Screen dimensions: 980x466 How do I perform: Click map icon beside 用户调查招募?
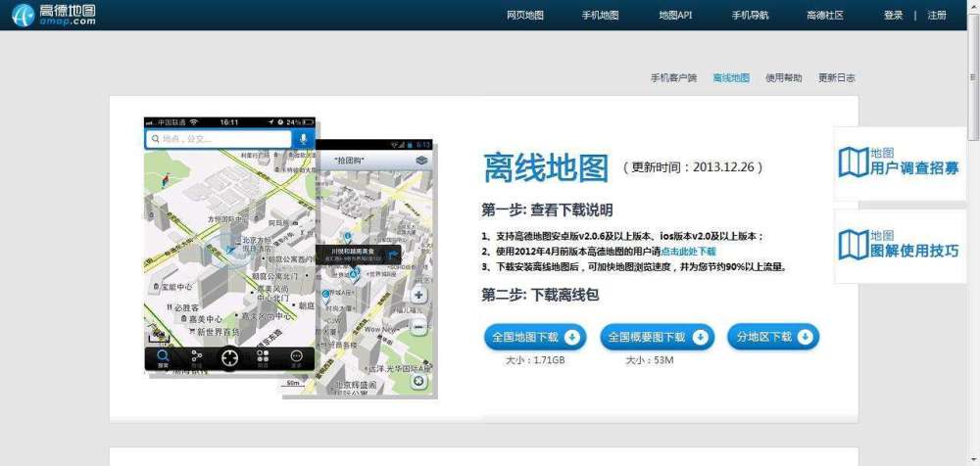coord(854,162)
